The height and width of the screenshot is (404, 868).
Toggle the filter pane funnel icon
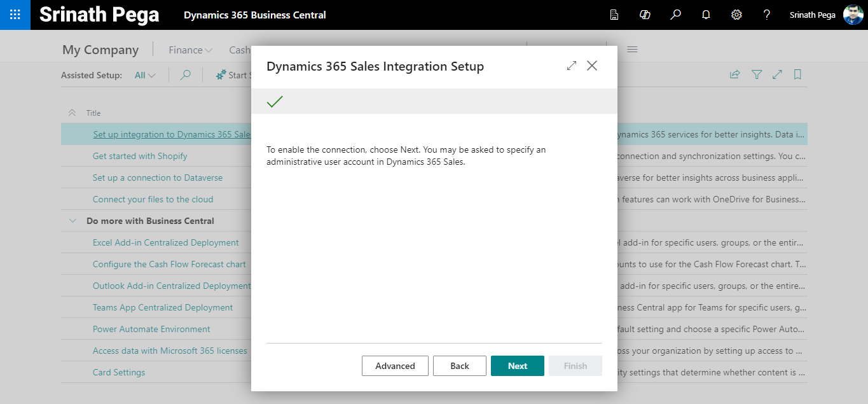coord(757,75)
